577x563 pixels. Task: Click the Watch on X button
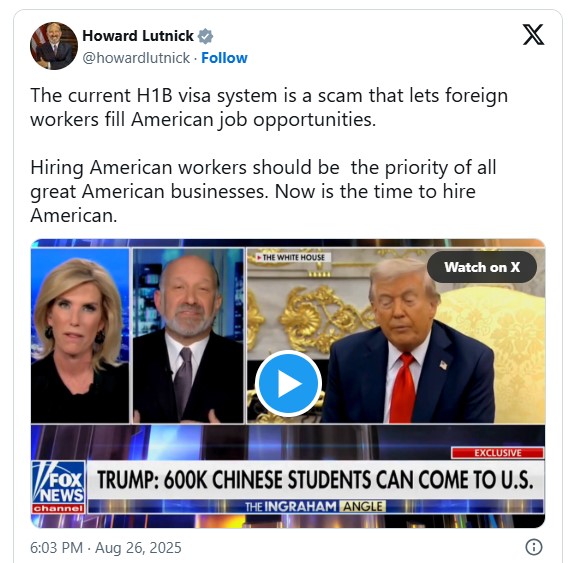point(482,267)
